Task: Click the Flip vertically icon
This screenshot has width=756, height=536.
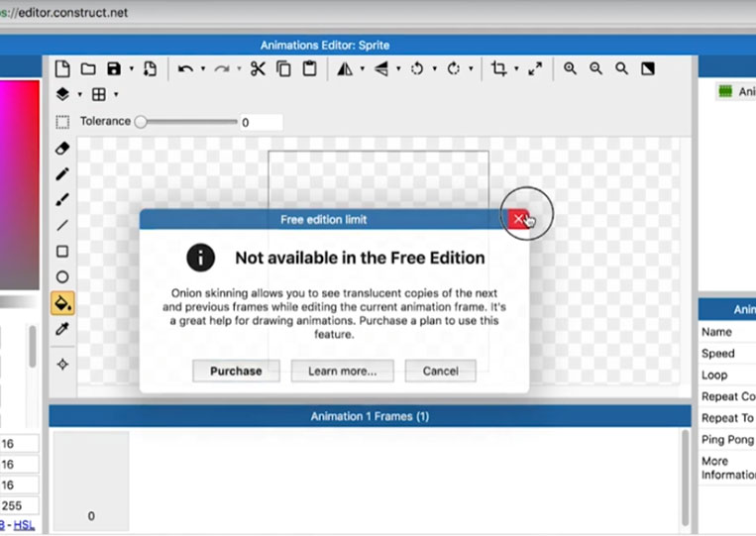Action: coord(381,69)
